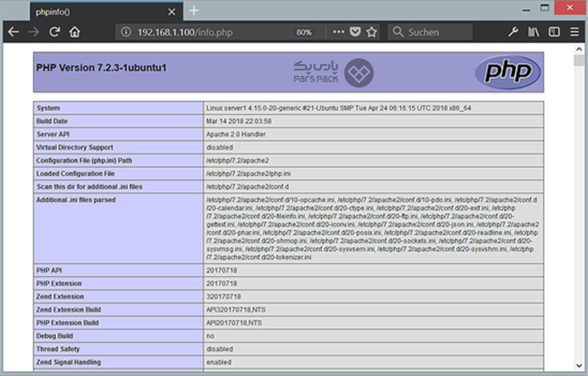This screenshot has width=588, height=376.
Task: Save page to Pocket
Action: tap(355, 32)
